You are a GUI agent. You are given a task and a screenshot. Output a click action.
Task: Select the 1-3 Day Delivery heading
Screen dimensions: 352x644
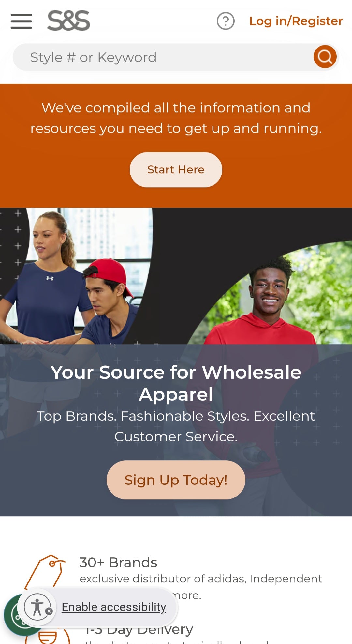pyautogui.click(x=139, y=629)
